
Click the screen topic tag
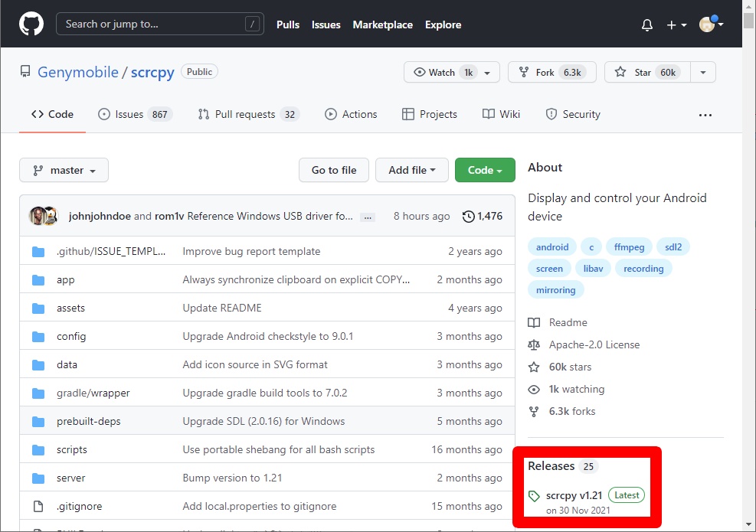click(x=549, y=269)
